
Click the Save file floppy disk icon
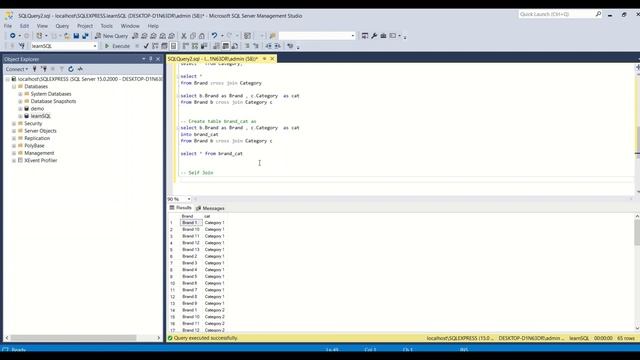[x=76, y=36]
